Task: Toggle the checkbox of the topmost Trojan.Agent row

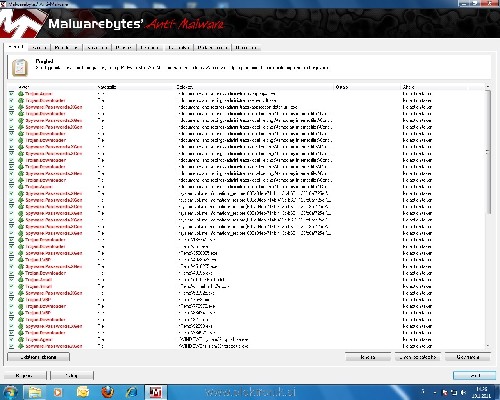Action: click(x=11, y=94)
